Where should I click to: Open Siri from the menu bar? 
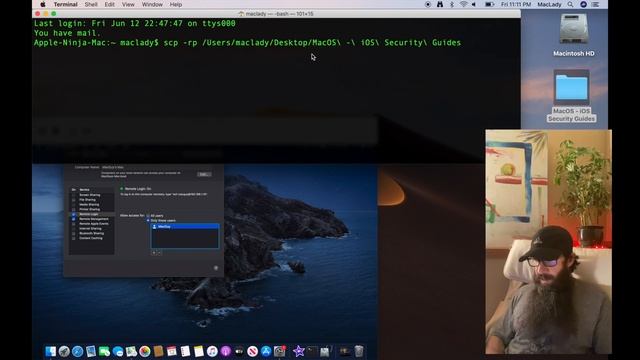coord(584,4)
